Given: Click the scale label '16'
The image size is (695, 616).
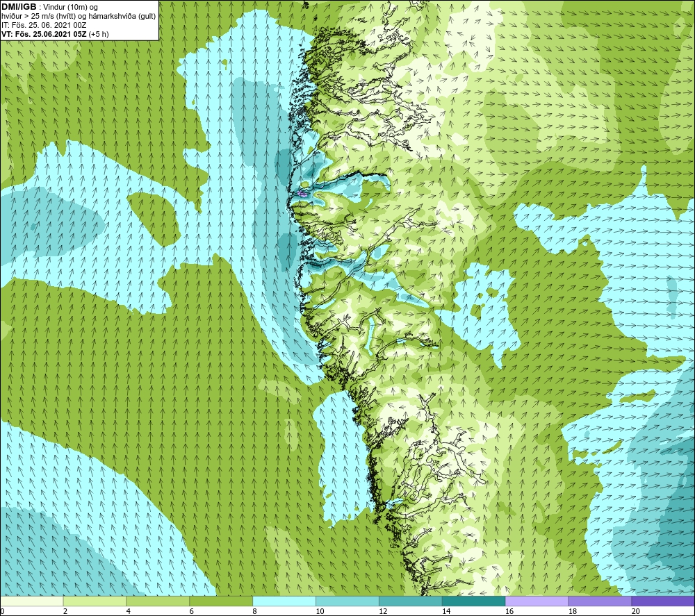Looking at the screenshot, I should tap(509, 611).
